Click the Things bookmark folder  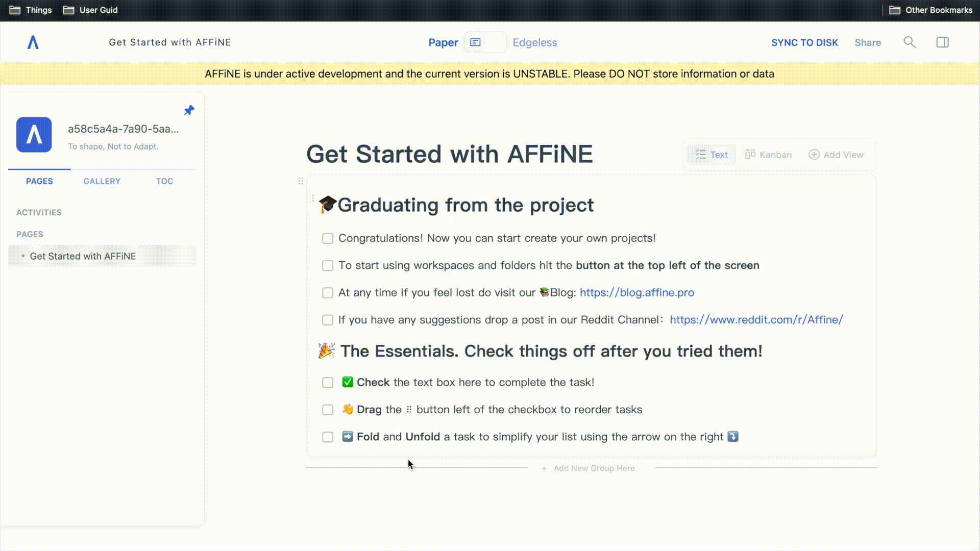pyautogui.click(x=31, y=10)
